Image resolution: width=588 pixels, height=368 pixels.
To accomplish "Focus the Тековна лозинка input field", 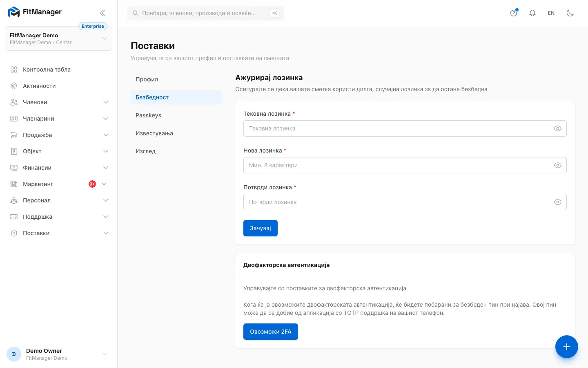I will coord(405,128).
